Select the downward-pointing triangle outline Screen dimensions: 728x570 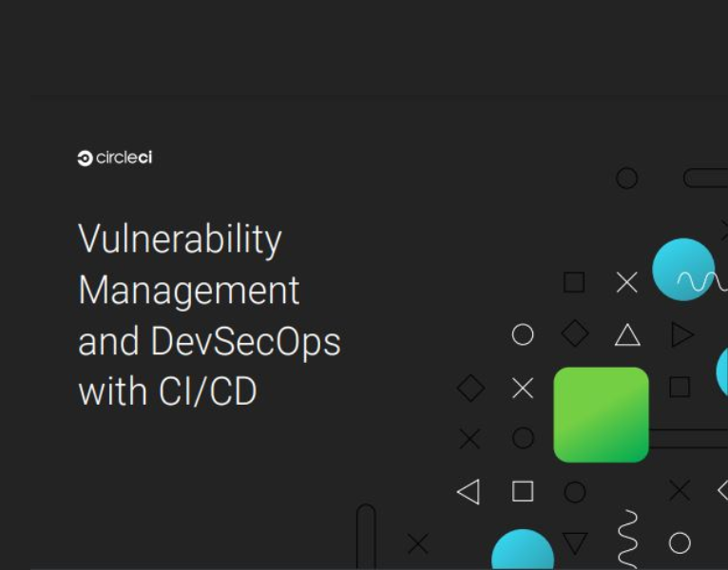coord(575,542)
